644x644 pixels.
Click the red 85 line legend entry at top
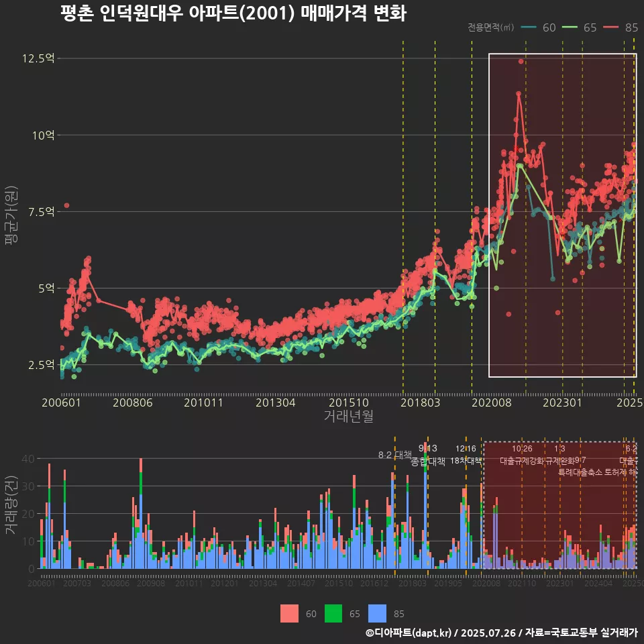[x=620, y=28]
